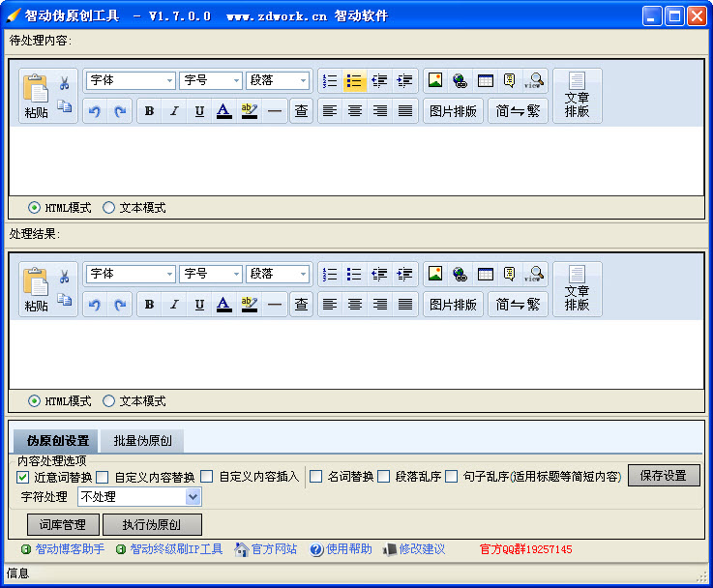Image resolution: width=713 pixels, height=588 pixels.
Task: Open the 字号 dropdown in the top editor
Action: [x=211, y=81]
